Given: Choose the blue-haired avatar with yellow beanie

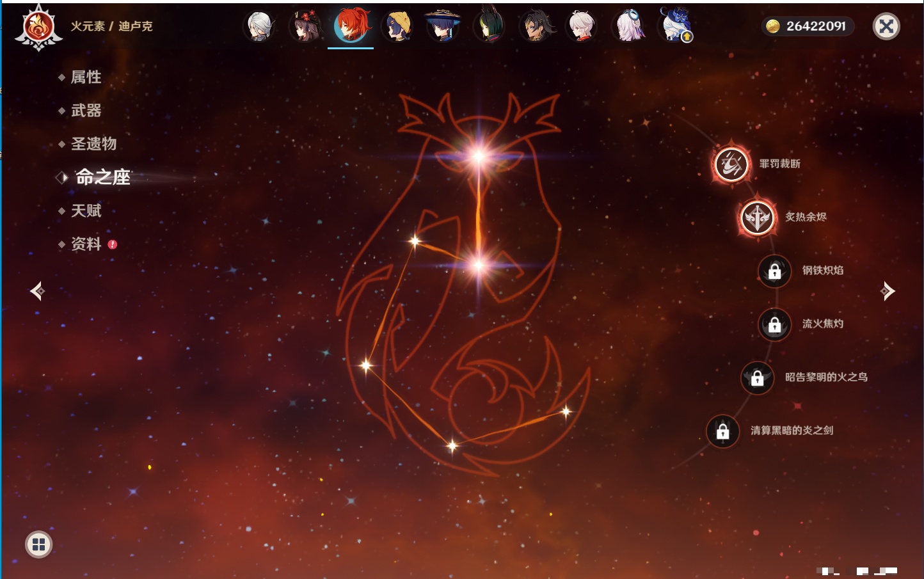Looking at the screenshot, I should click(397, 27).
